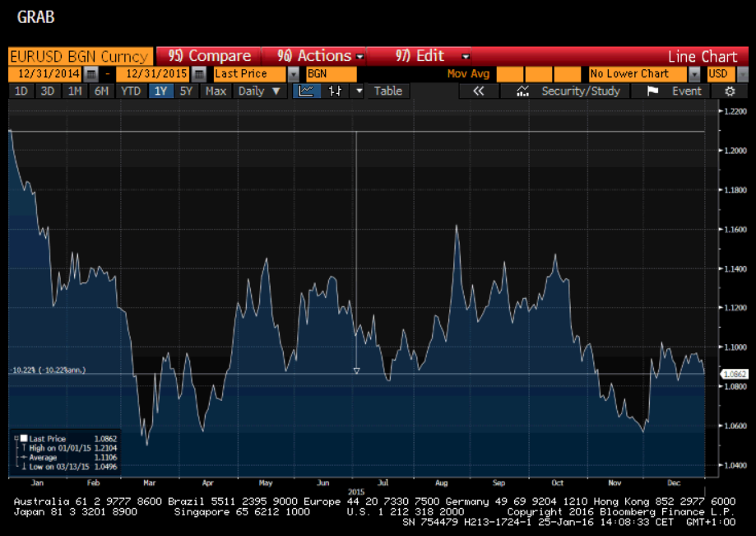Click the Aug x-axis month label
This screenshot has width=756, height=536.
441,482
